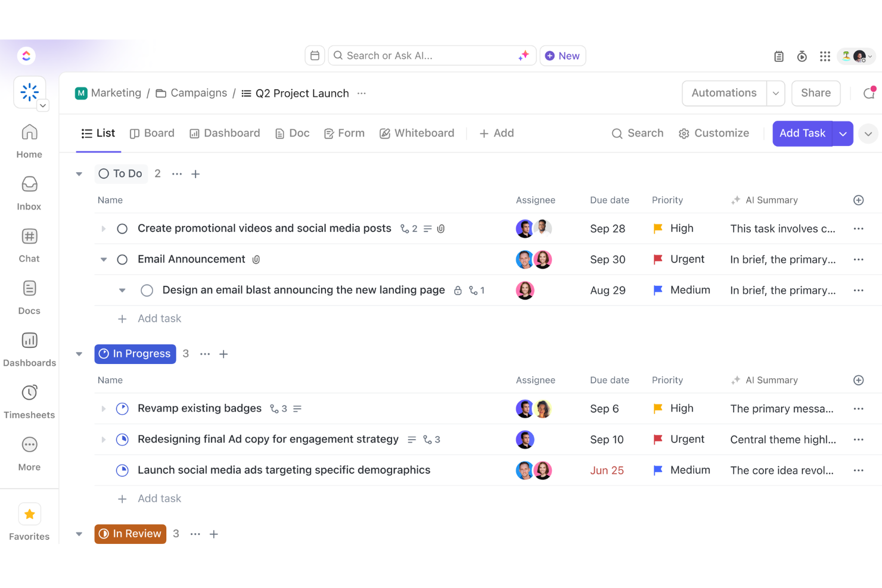Mark Email Announcement as done

122,259
